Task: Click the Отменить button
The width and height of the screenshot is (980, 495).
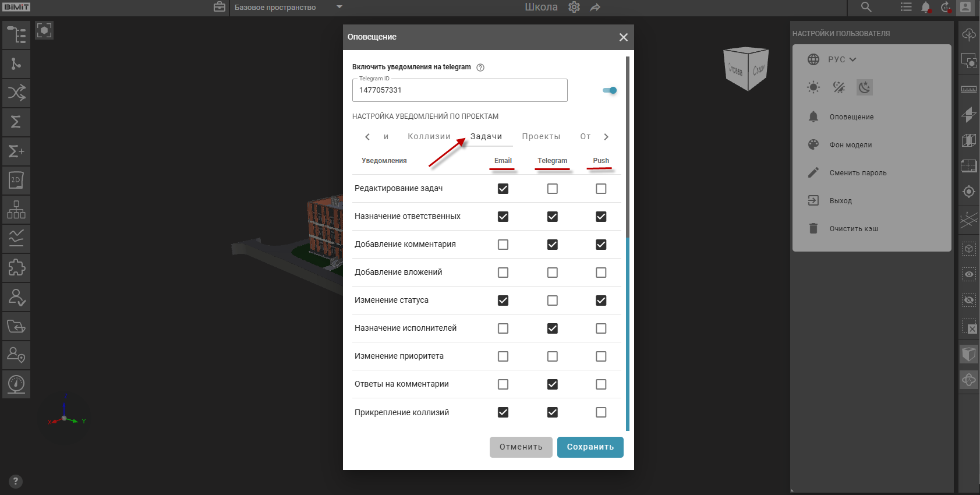Action: (521, 447)
